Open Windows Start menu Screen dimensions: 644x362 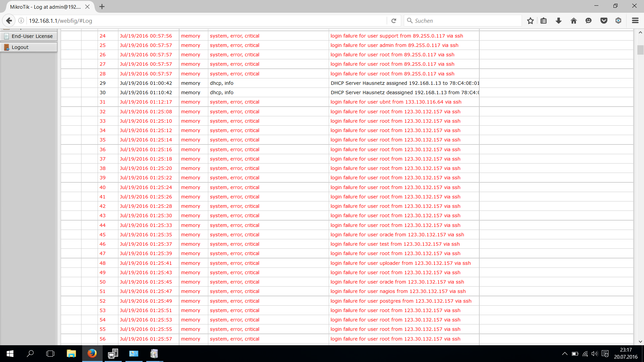pos(10,354)
